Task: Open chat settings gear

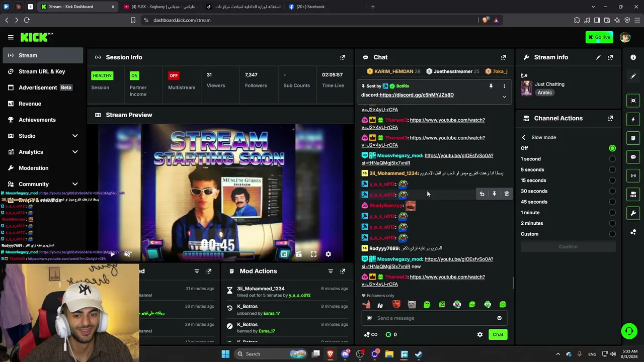Action: 480,334
